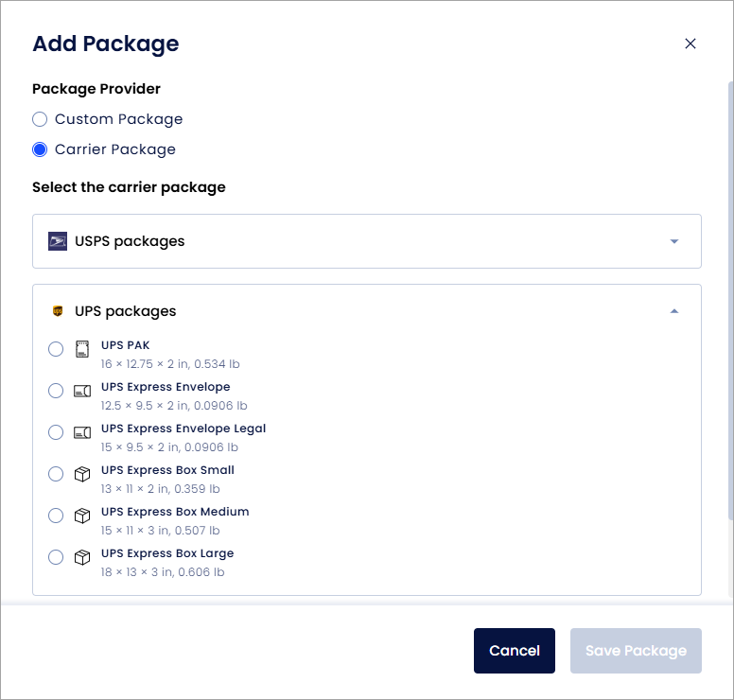The width and height of the screenshot is (734, 700).
Task: Choose UPS Express Envelope Legal radio button
Action: [x=56, y=432]
